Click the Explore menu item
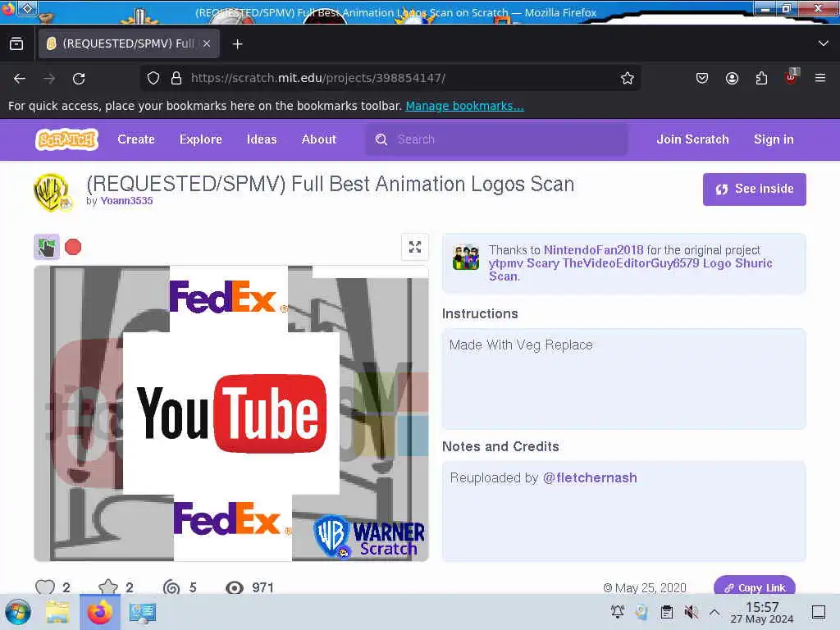 (201, 139)
